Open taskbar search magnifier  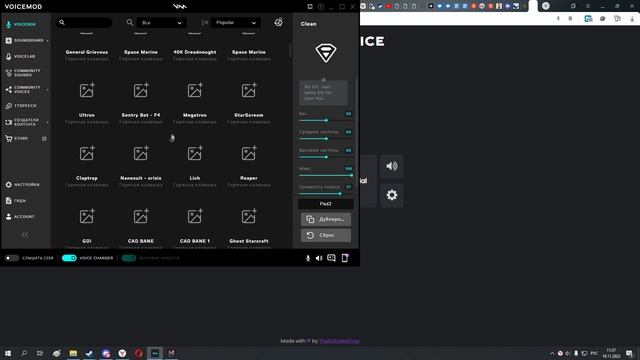(24, 353)
